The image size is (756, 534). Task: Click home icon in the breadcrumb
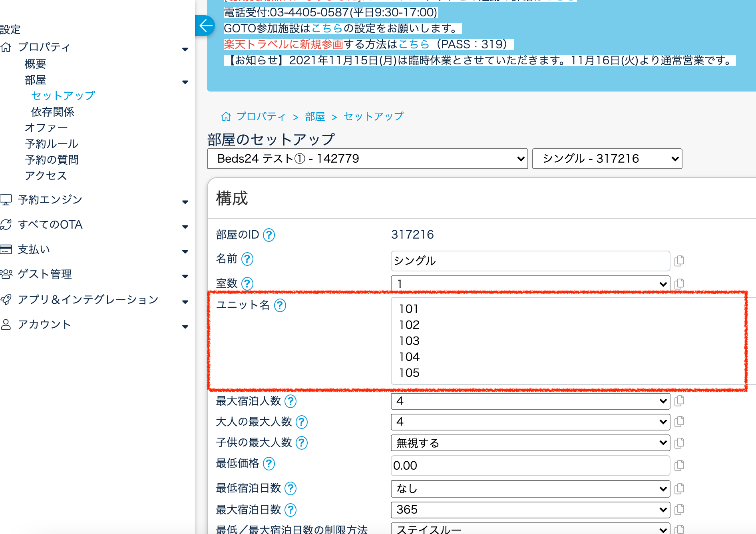[226, 117]
